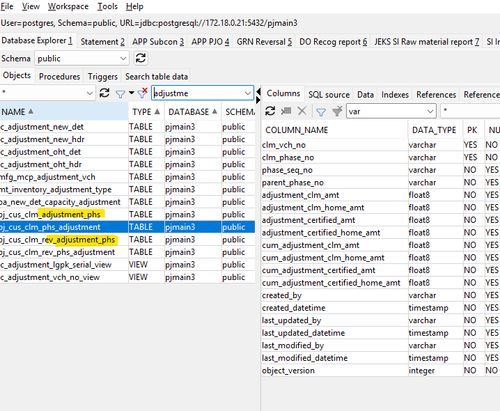The image size is (500, 411).
Task: Apply the funnel filter on the objects list
Action: pos(120,94)
